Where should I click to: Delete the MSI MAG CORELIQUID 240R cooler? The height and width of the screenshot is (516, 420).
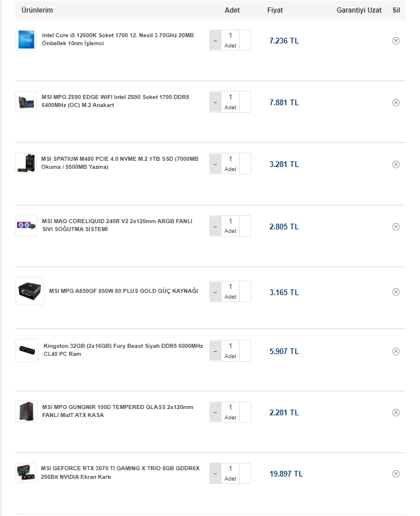pos(396,227)
